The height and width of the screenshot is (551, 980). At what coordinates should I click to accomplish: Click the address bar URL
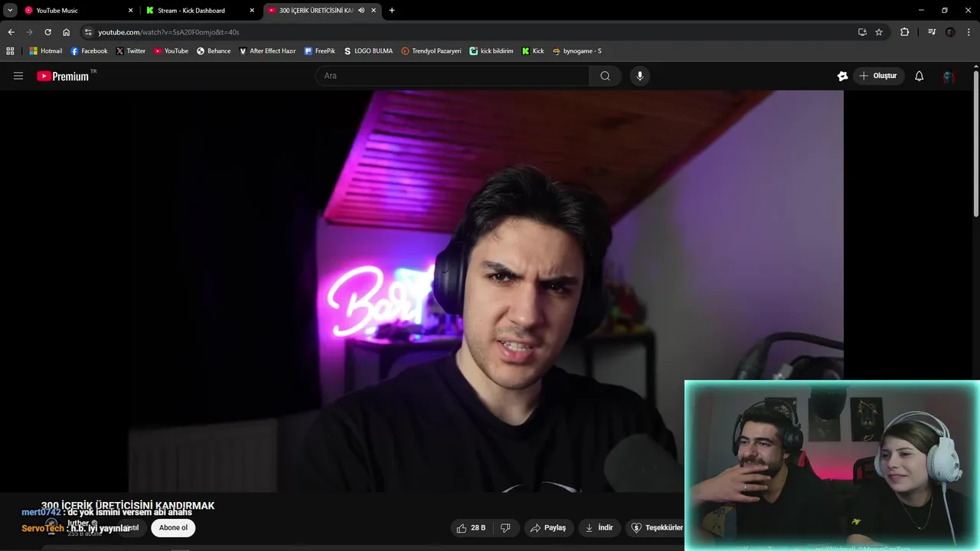[168, 32]
